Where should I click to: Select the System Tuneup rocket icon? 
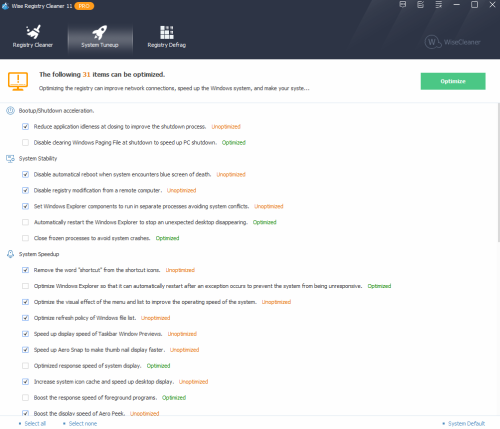(100, 32)
